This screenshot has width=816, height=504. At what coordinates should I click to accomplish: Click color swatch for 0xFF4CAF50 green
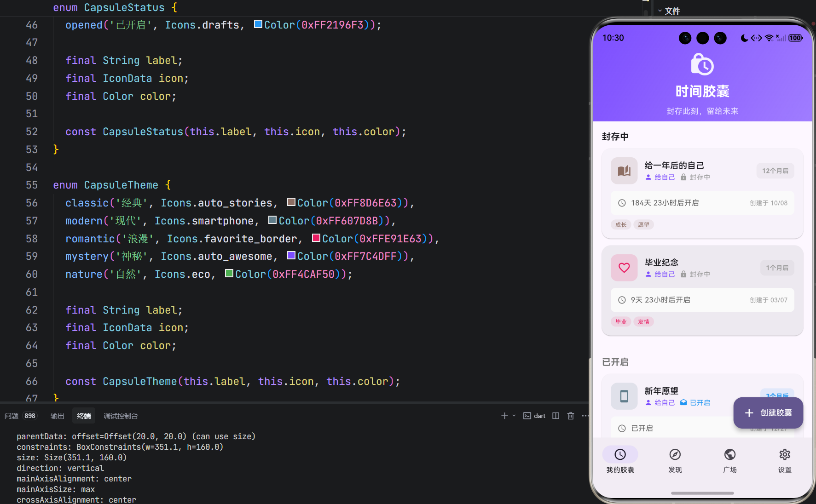pos(229,273)
